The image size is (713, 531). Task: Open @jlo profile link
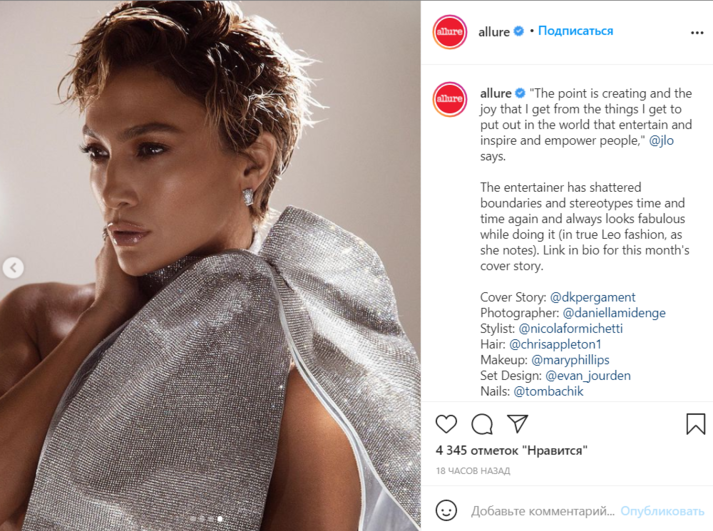tap(661, 140)
